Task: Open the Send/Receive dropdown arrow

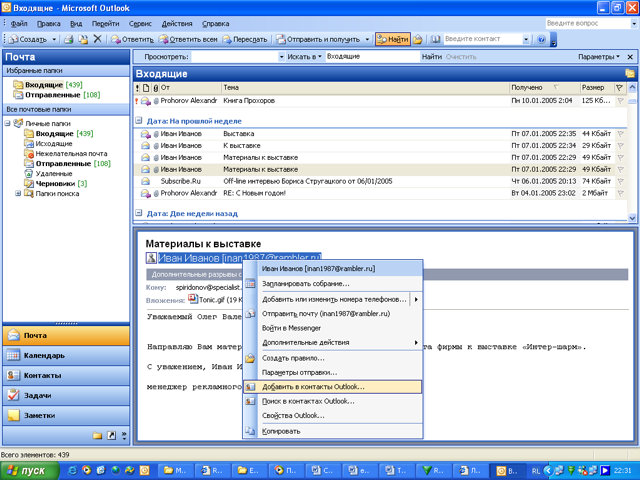Action: pyautogui.click(x=367, y=39)
